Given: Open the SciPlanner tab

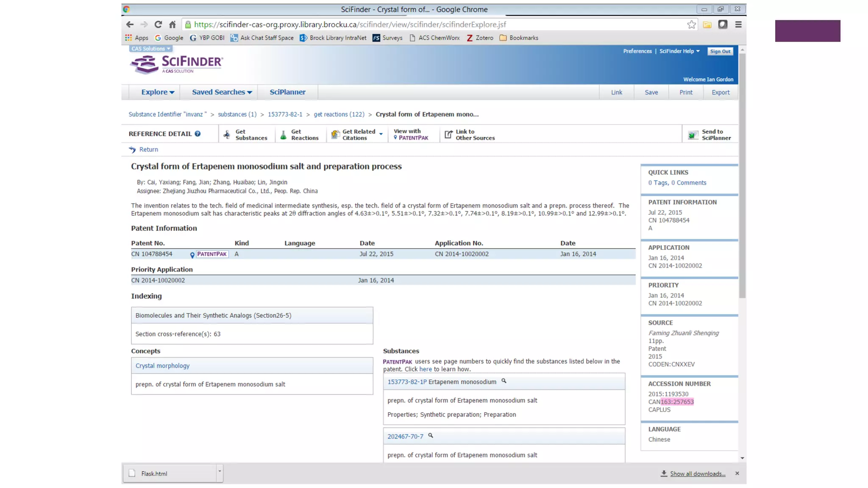Looking at the screenshot, I should tap(287, 92).
